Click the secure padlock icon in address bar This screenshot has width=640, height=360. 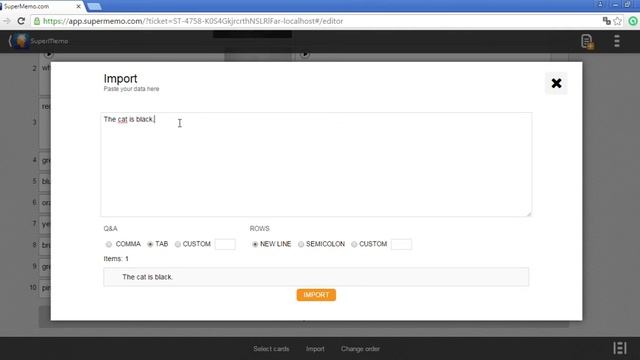37,21
